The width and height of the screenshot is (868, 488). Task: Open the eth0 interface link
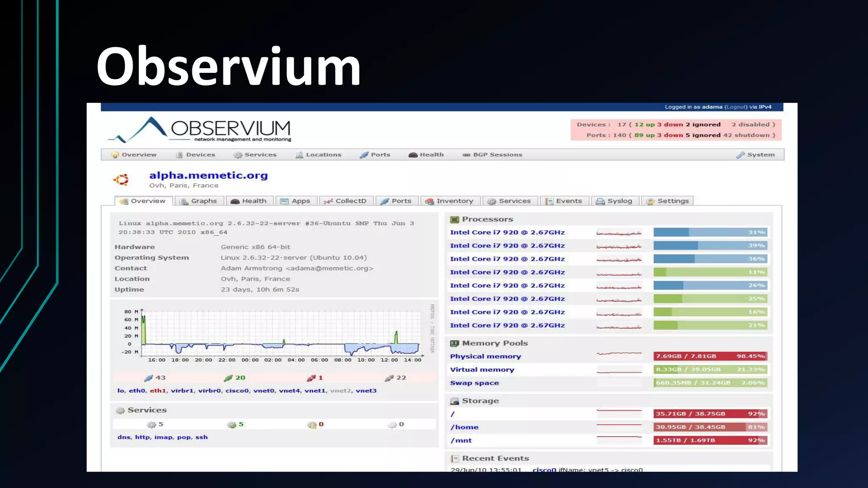[x=137, y=391]
